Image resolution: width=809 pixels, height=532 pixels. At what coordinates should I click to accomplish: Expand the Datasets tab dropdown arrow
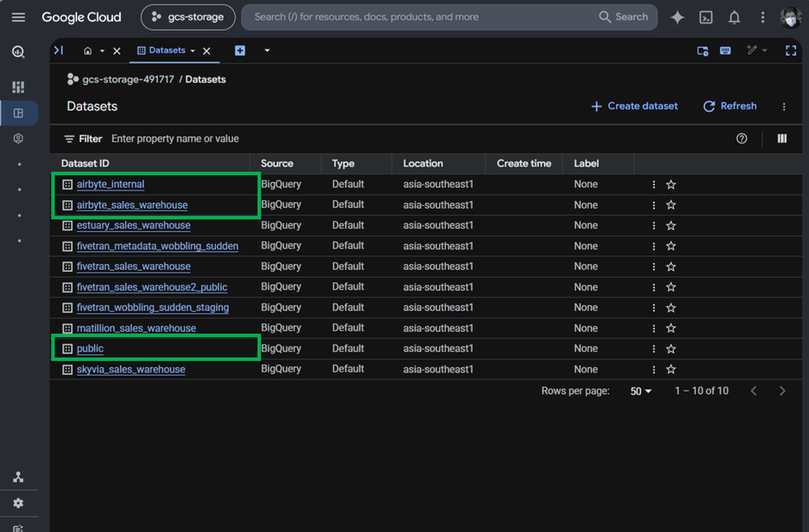click(x=193, y=51)
